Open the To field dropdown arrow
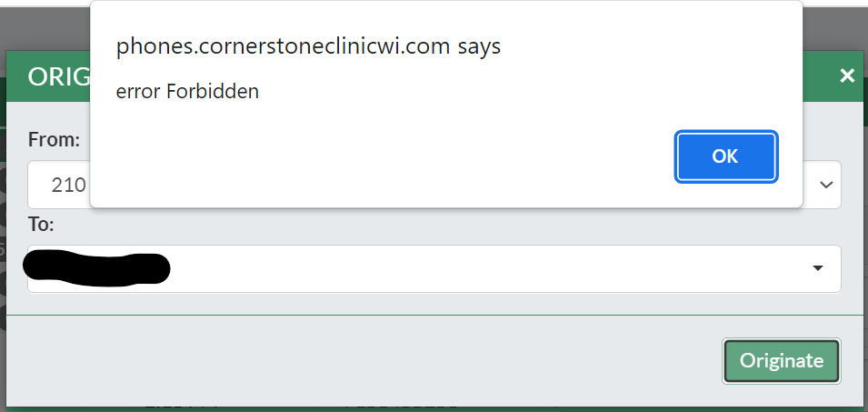Screen dimensions: 868x412 point(818,268)
